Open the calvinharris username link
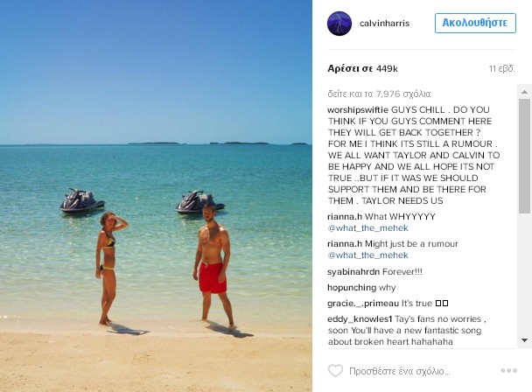Image resolution: width=532 pixels, height=392 pixels. pyautogui.click(x=384, y=24)
